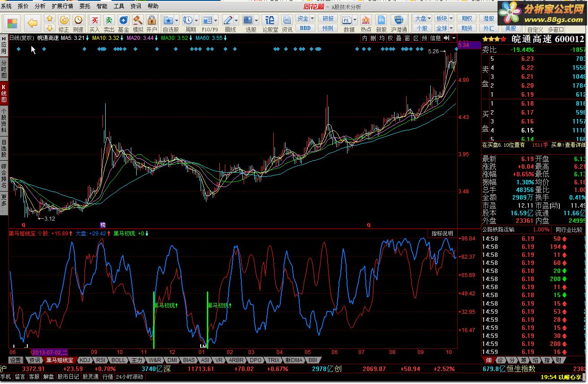
Task: Click the 指标说明 button
Action: pyautogui.click(x=442, y=234)
